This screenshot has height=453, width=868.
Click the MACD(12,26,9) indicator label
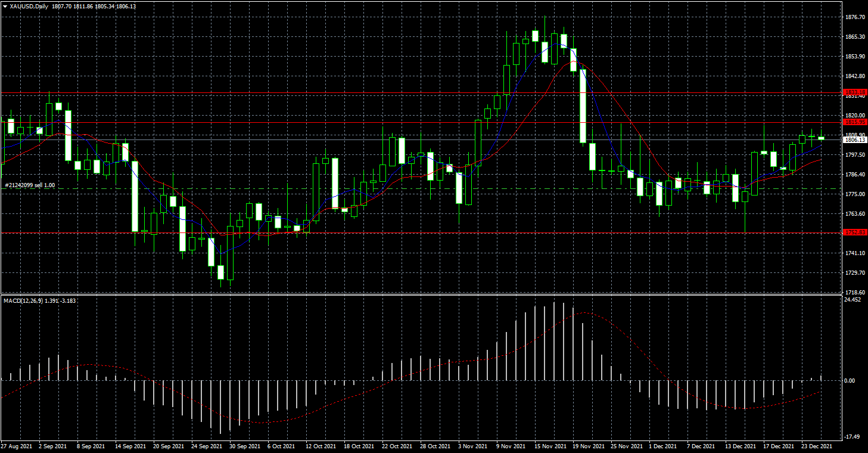pyautogui.click(x=23, y=301)
